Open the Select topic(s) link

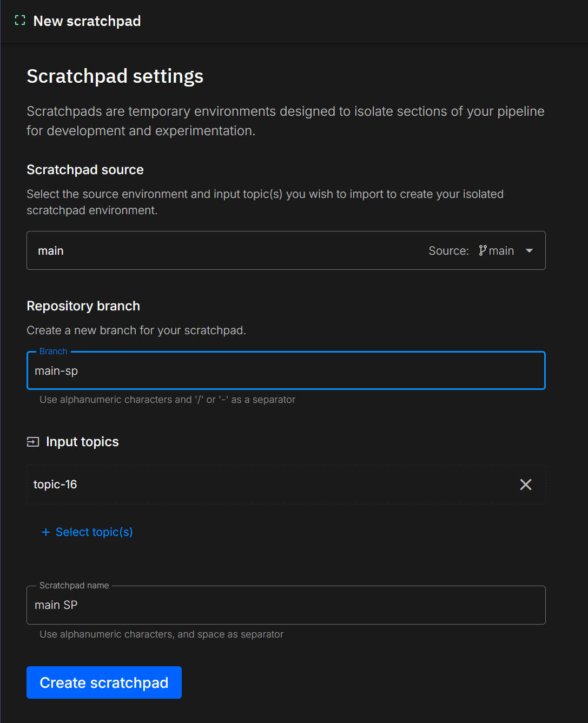(x=94, y=532)
